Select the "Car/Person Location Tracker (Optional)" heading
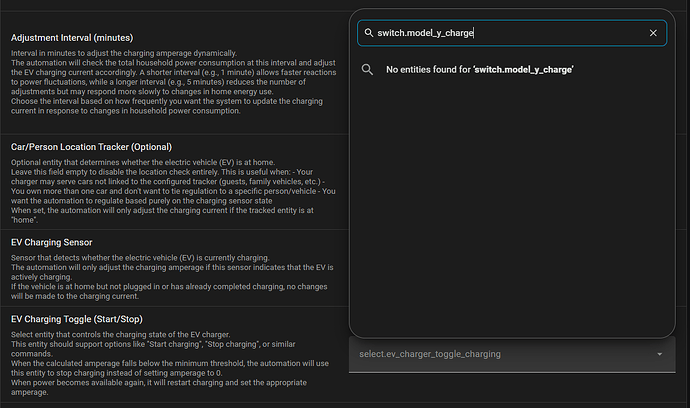690x408 pixels. (92, 147)
